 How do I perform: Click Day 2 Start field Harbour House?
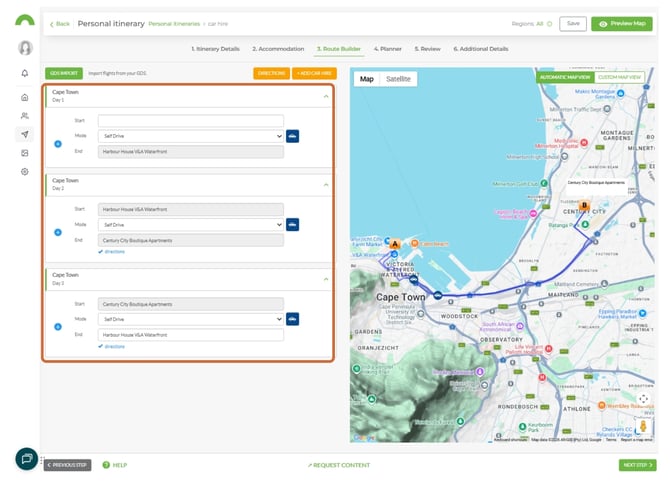[x=191, y=209]
